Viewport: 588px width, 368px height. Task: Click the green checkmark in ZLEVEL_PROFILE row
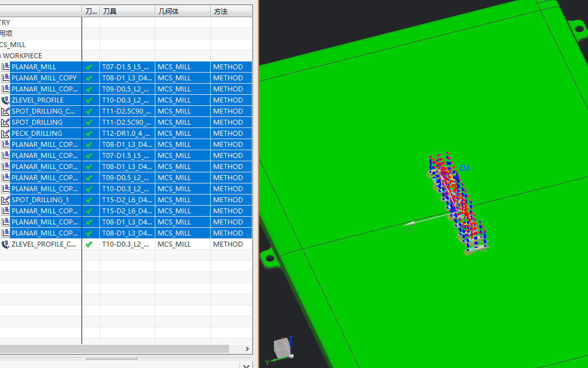89,100
